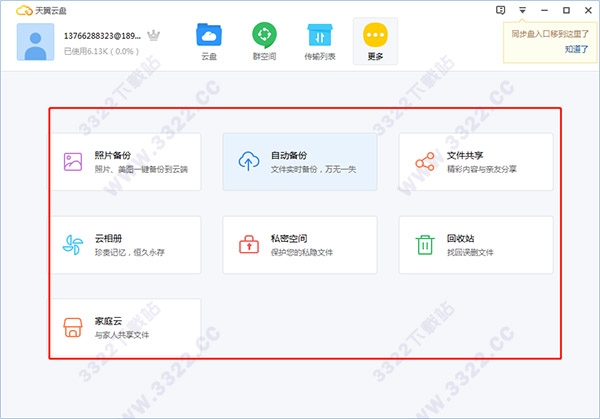Close the 天翼云盘 window
The width and height of the screenshot is (600, 419).
(x=589, y=10)
